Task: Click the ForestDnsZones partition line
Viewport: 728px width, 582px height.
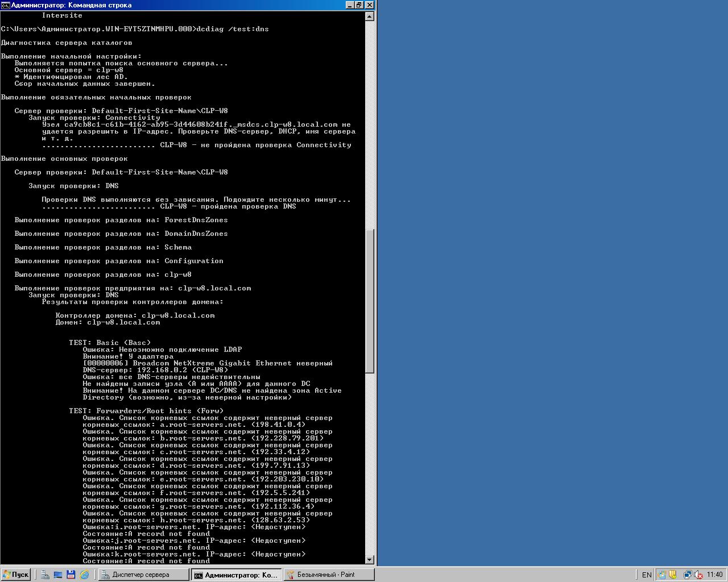Action: pos(121,220)
